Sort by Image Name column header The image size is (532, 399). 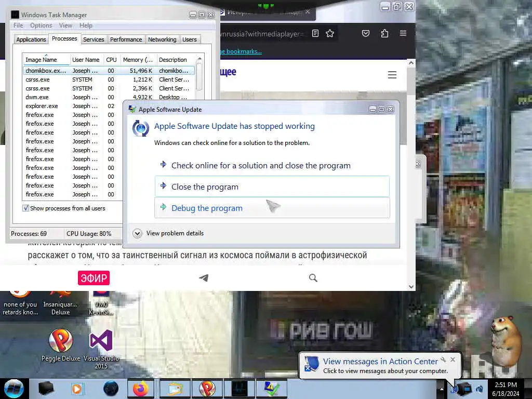coord(46,60)
